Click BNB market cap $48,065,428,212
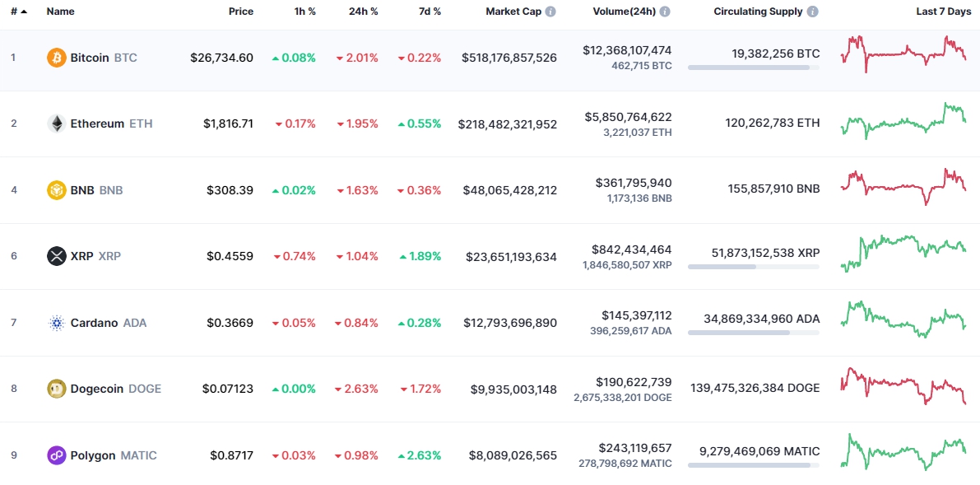This screenshot has width=980, height=485. (x=510, y=190)
